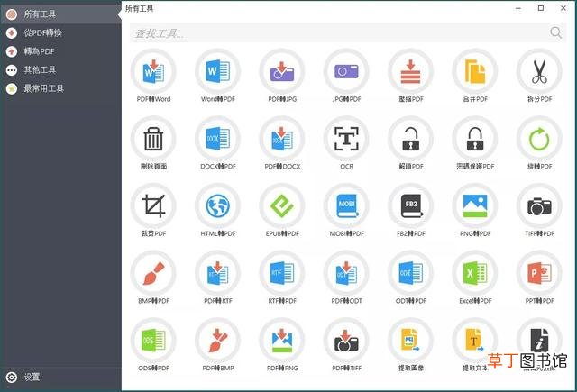
Task: Show 最常用工具 favorites category
Action: click(x=60, y=88)
